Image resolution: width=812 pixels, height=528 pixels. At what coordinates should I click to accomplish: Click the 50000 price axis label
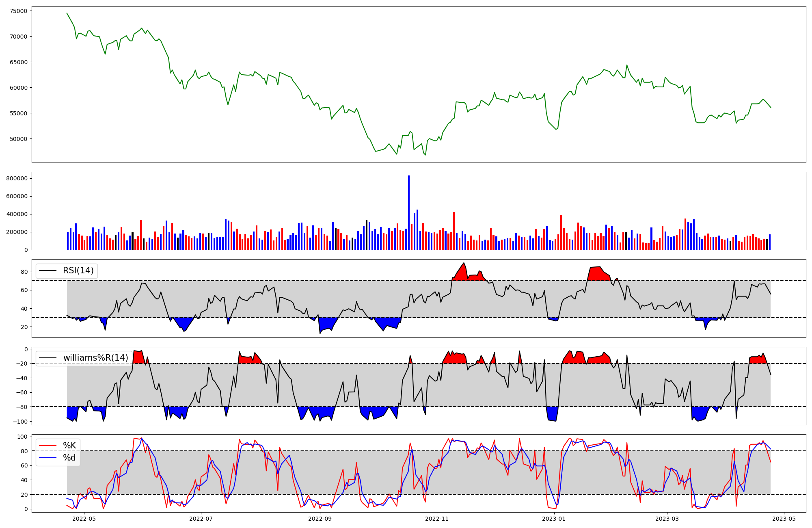tap(19, 139)
